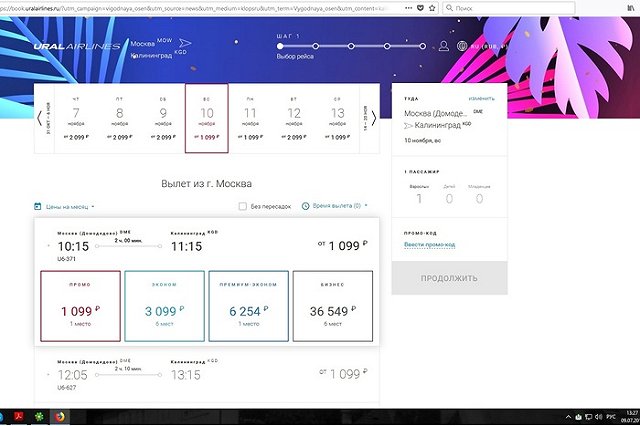Click the globe language icon
The width and height of the screenshot is (640, 426).
[x=462, y=46]
